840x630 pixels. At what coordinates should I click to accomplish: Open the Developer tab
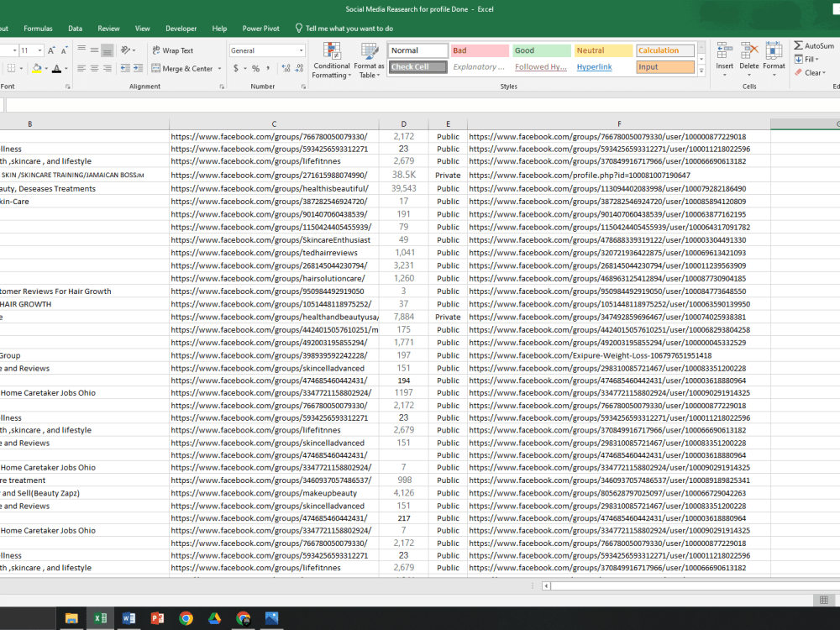coord(181,29)
